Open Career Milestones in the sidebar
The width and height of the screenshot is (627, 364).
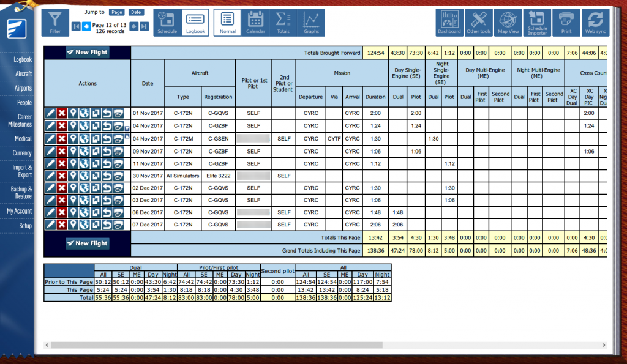(24, 120)
